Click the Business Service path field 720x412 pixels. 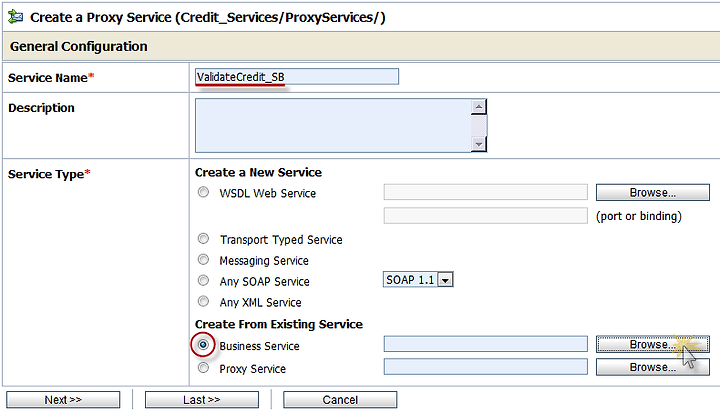(x=485, y=344)
